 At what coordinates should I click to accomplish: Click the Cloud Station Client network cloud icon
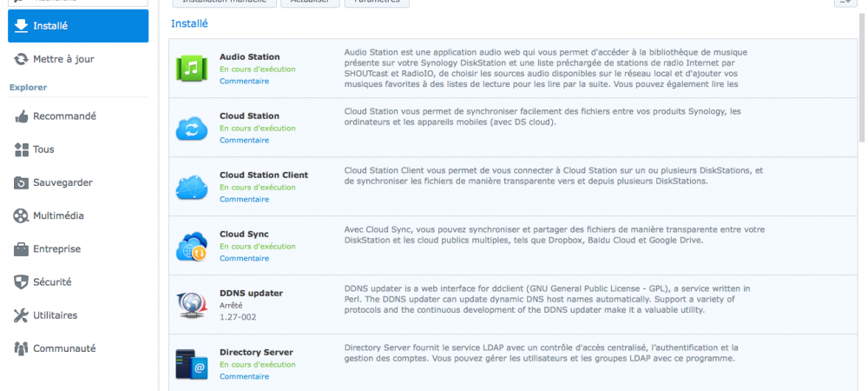pos(192,188)
